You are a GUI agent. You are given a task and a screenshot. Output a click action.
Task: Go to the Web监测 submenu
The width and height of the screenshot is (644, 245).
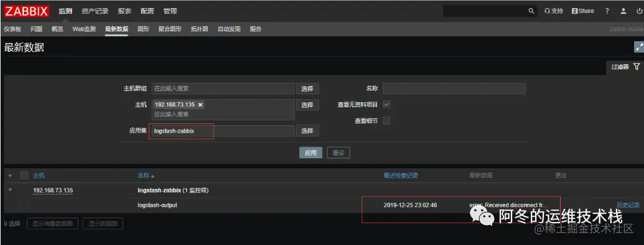84,29
